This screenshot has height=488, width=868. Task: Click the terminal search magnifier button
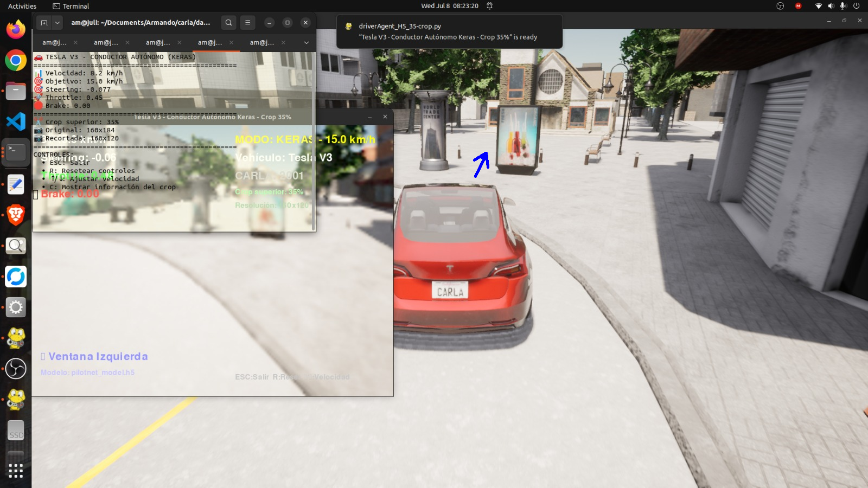[228, 22]
